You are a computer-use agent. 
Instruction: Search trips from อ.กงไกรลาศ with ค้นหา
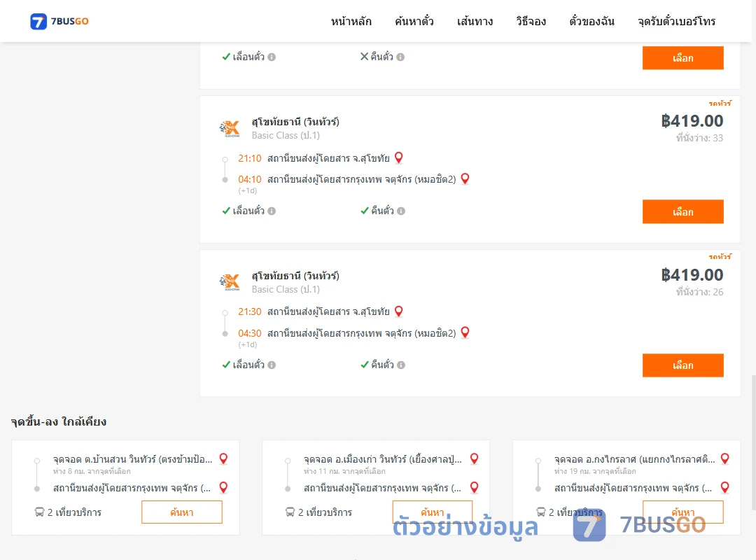(x=682, y=512)
